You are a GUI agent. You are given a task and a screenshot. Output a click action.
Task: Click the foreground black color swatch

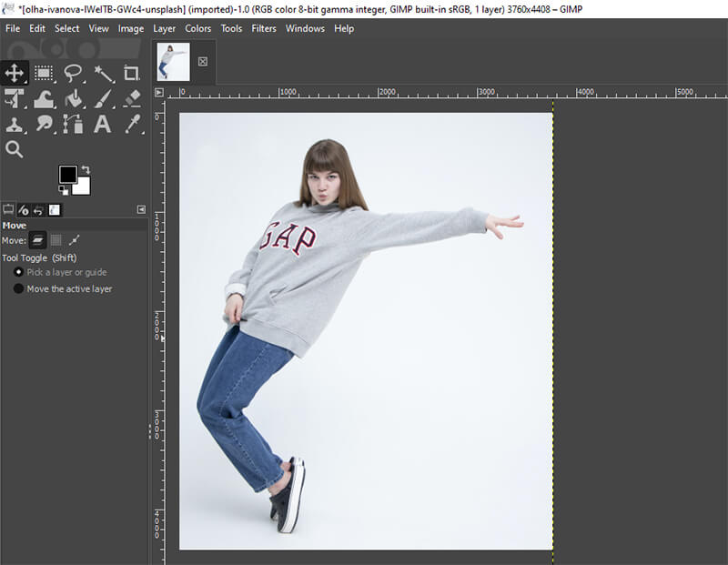point(67,175)
